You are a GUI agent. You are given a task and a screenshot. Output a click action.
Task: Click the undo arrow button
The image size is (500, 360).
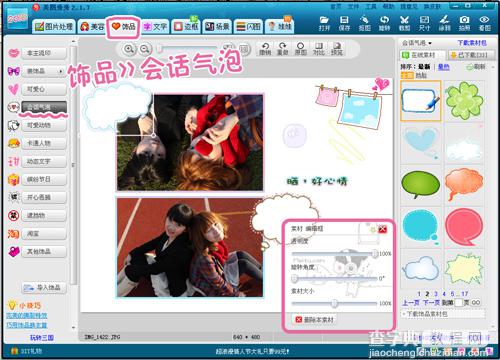pos(265,49)
